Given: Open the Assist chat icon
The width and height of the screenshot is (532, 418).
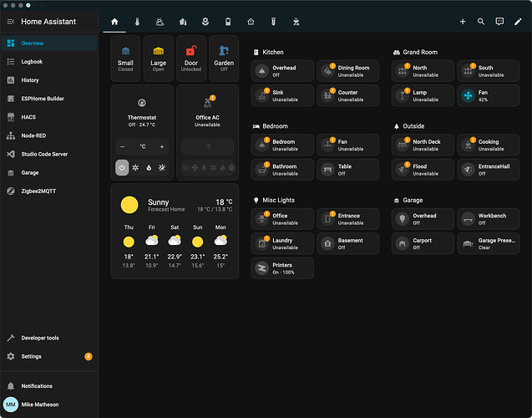Looking at the screenshot, I should (499, 22).
